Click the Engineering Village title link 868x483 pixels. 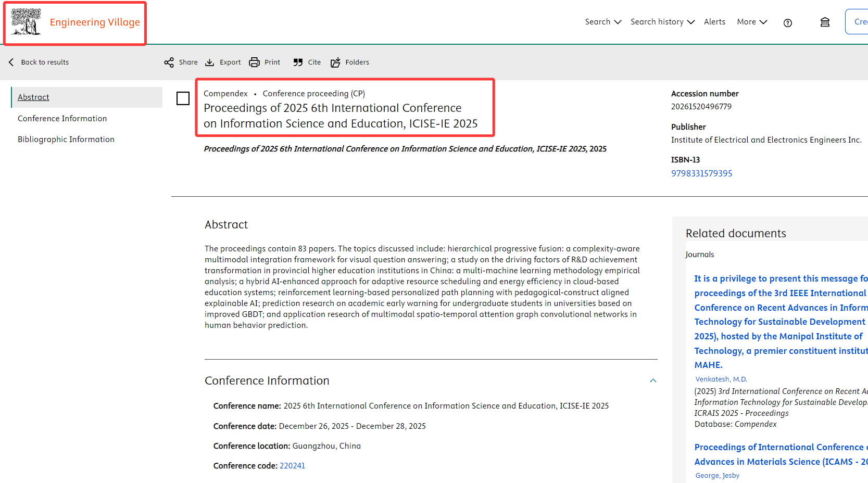[x=95, y=22]
